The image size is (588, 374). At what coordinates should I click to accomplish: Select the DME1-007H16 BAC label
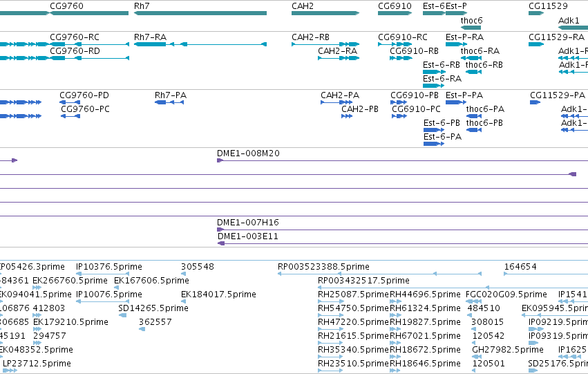248,223
